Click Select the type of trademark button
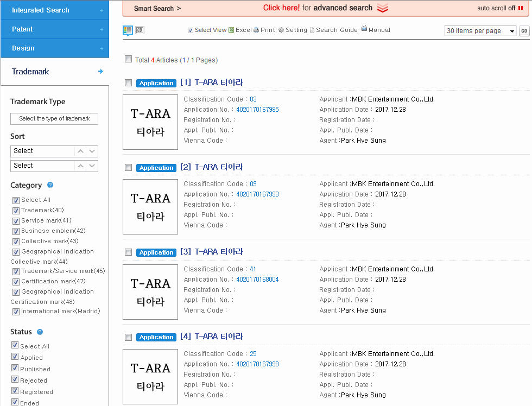532x406 pixels. tap(54, 119)
